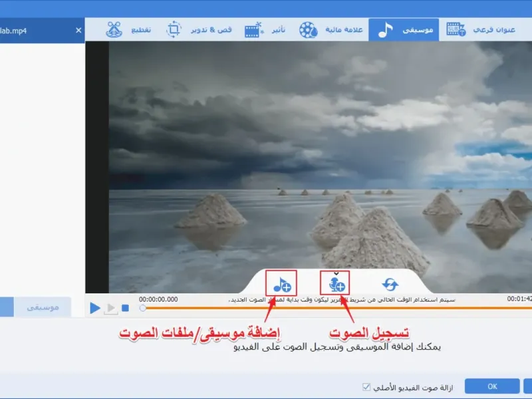Toggle remove original video sound checkbox

pyautogui.click(x=366, y=387)
